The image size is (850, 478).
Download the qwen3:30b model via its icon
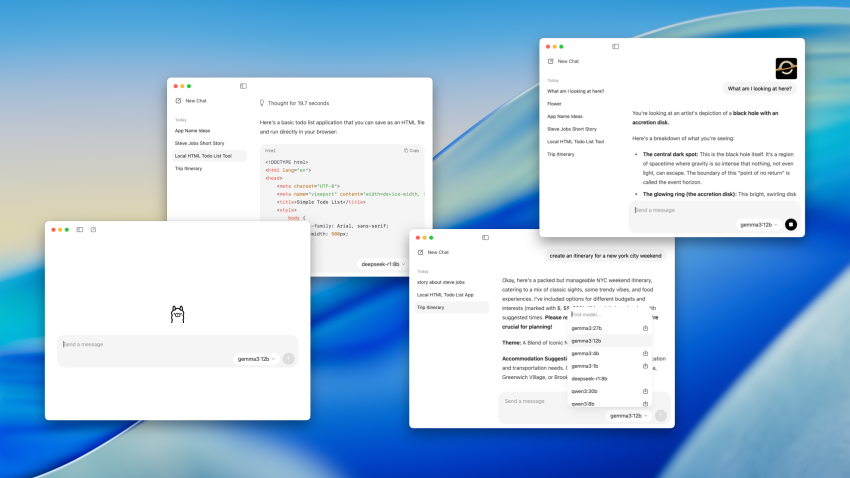[645, 391]
